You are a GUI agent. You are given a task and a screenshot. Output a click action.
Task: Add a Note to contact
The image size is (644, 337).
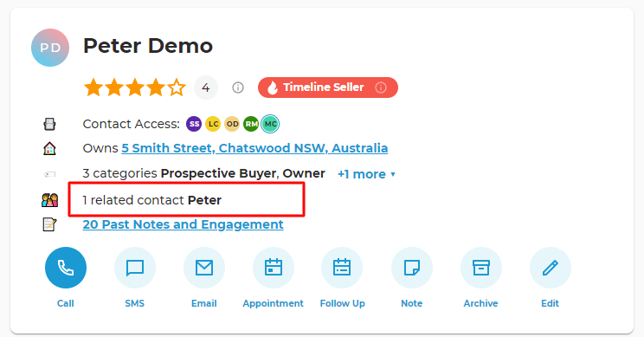[412, 268]
